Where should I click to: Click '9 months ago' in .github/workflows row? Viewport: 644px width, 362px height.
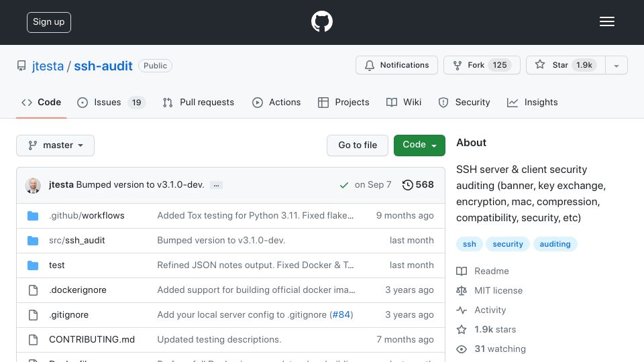tap(405, 215)
